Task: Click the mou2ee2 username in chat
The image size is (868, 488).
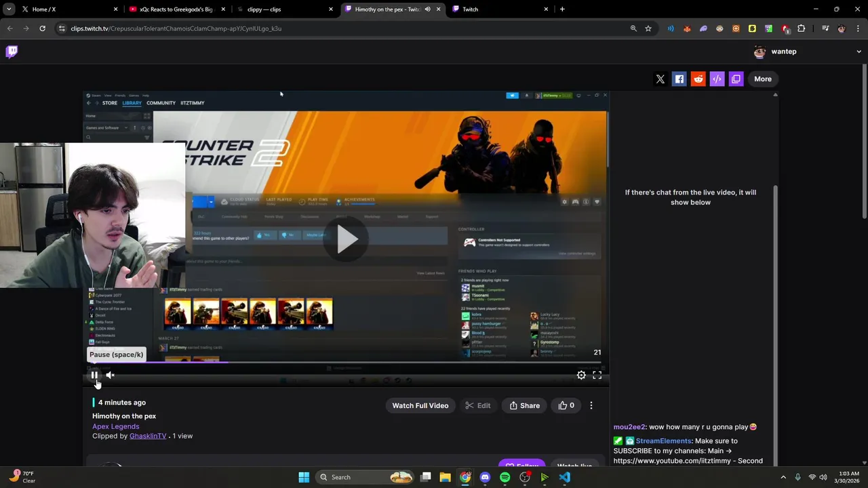Action: 629,427
